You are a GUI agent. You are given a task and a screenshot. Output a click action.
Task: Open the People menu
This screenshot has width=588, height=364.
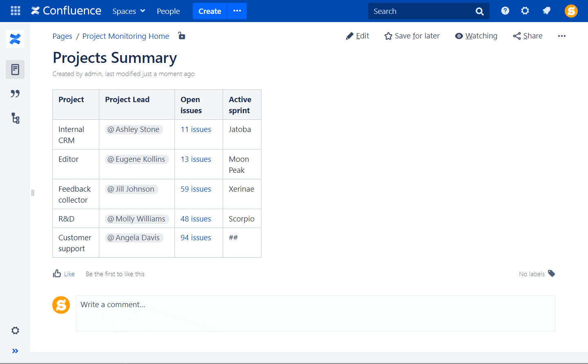click(x=168, y=11)
